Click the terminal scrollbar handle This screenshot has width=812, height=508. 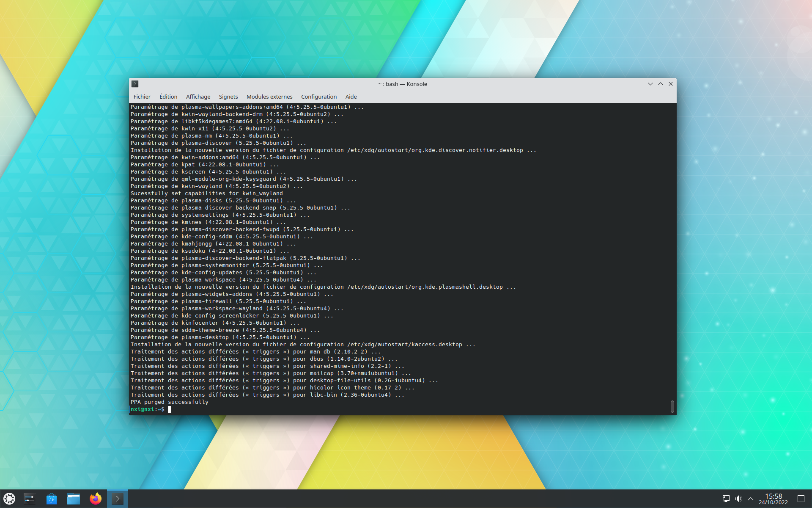point(672,406)
